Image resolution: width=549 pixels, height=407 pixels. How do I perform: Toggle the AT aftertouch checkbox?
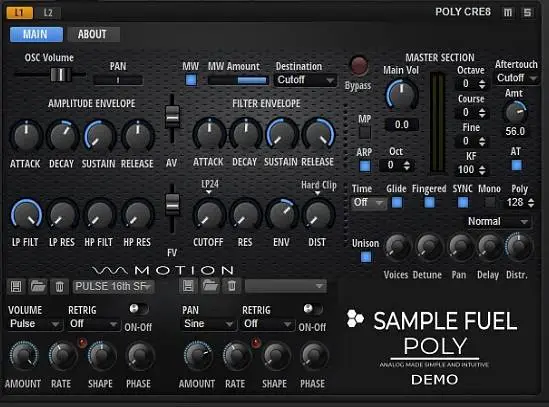pyautogui.click(x=516, y=165)
